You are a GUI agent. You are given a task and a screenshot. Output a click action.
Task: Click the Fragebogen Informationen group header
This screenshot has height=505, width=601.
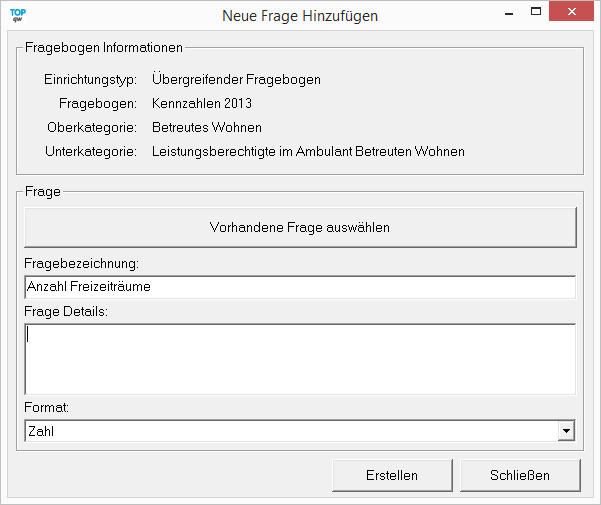[104, 47]
